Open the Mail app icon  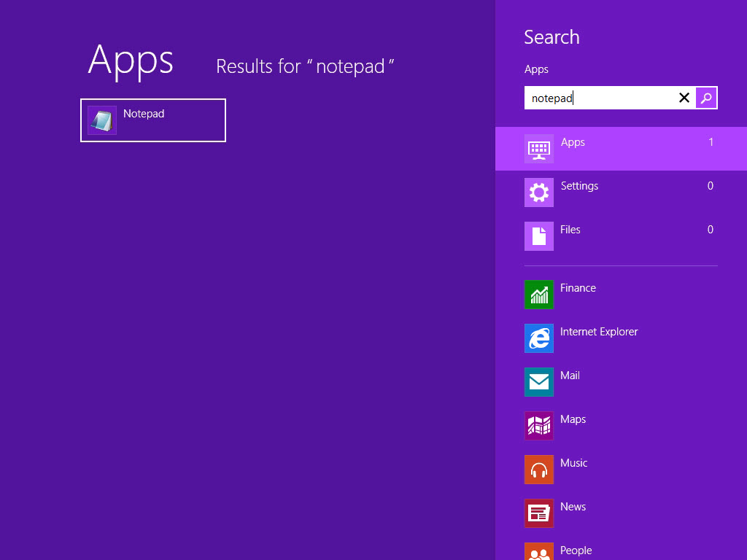point(538,382)
